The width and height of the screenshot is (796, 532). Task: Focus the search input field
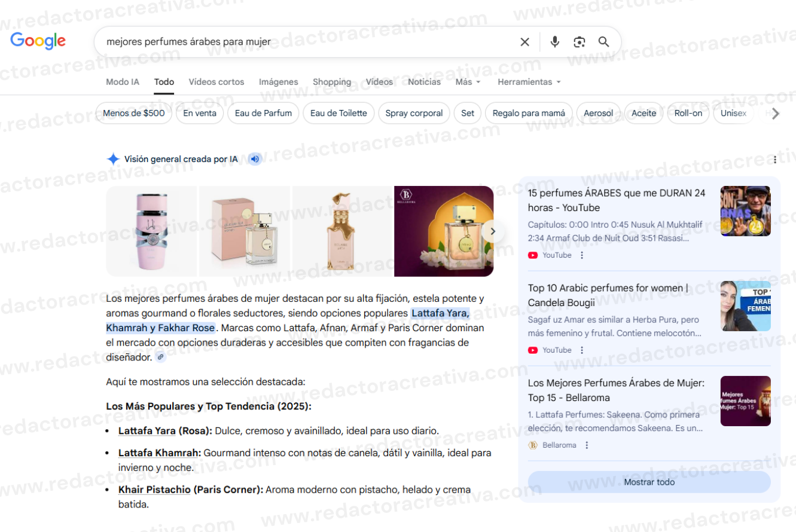(x=308, y=42)
